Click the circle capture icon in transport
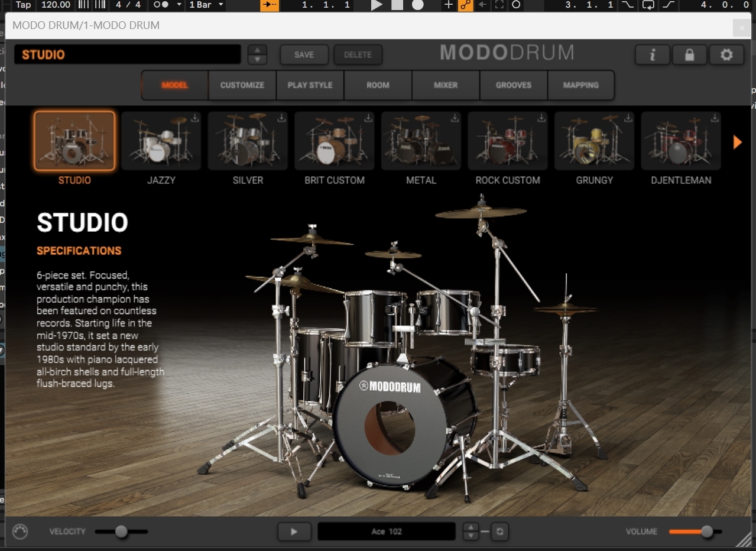The image size is (756, 551). 516,5
